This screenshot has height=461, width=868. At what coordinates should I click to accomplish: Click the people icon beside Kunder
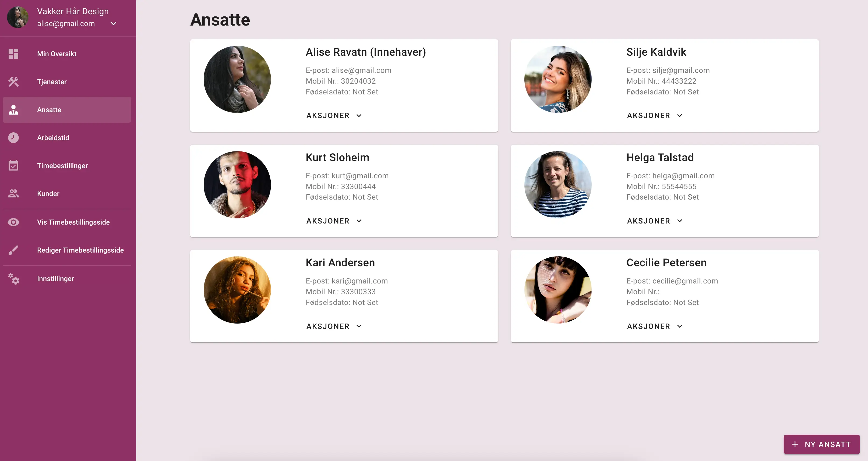click(x=13, y=194)
